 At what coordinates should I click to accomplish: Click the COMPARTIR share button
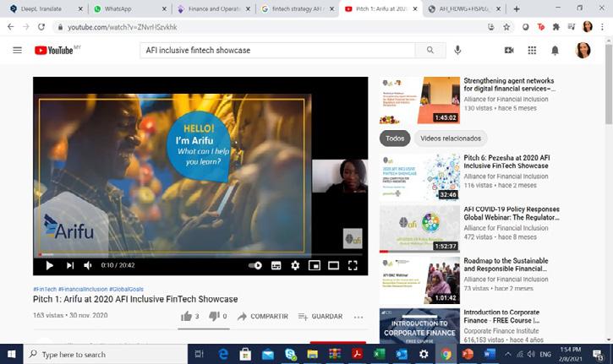pos(263,317)
